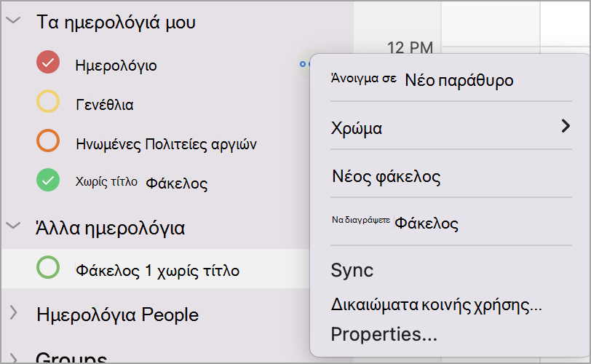This screenshot has height=364, width=591.
Task: Click the Φάκελος 1 χωρίς τίτλο row
Action: [x=156, y=269]
